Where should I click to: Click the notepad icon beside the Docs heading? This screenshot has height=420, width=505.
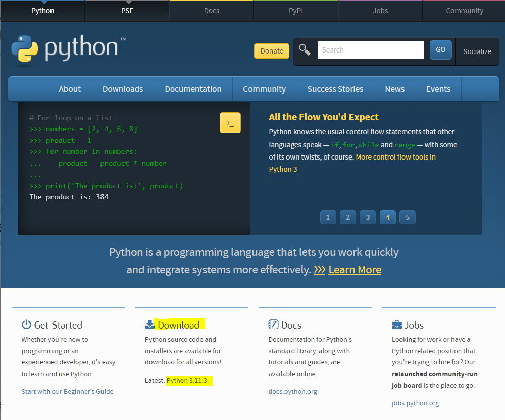pyautogui.click(x=273, y=324)
